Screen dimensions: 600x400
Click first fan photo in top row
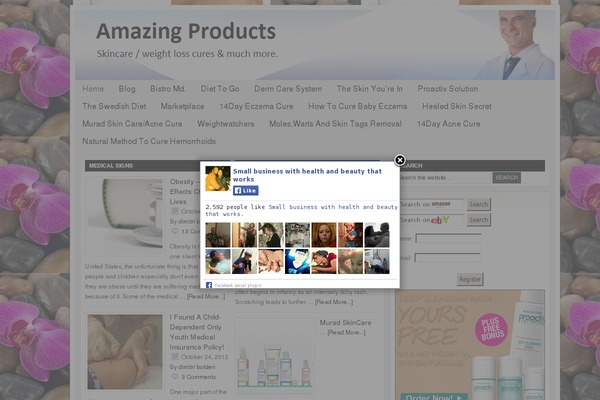[218, 235]
